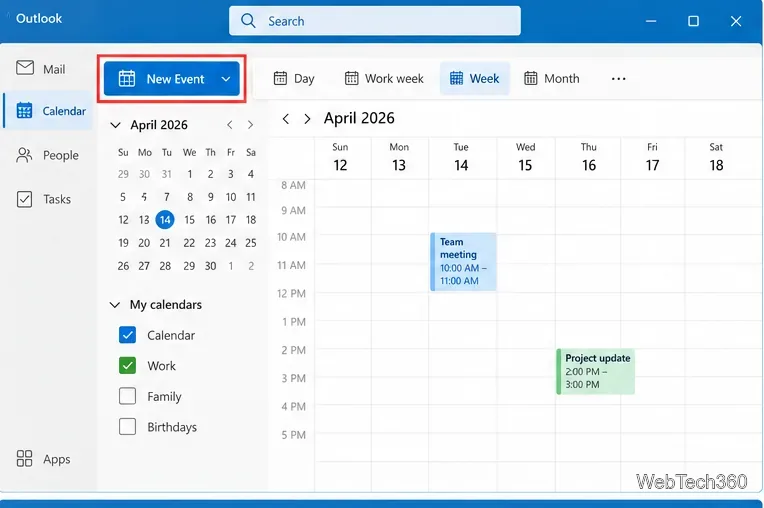Minimize the Outlook window
Screen dimensions: 764x508
[651, 21]
